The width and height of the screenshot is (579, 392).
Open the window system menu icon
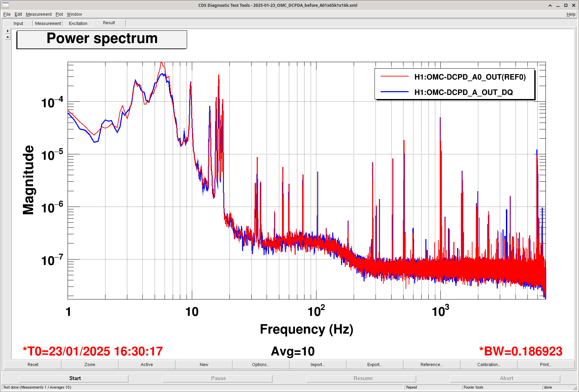(5, 5)
